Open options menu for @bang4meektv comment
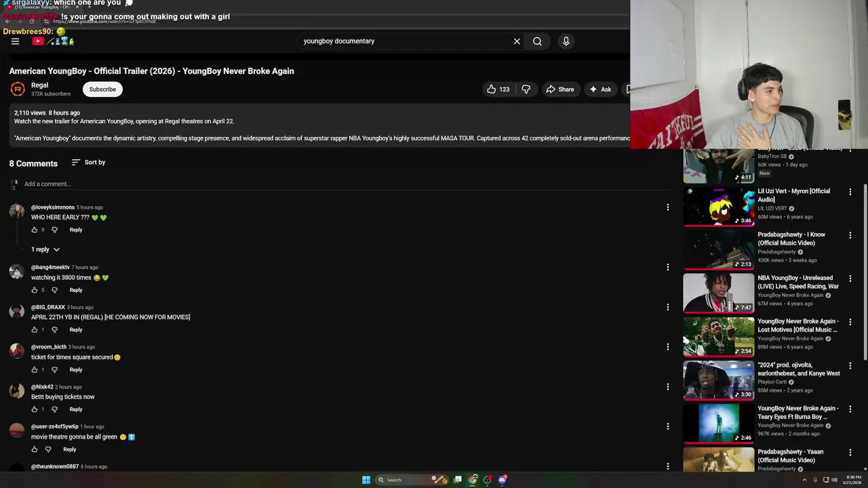 tap(667, 267)
